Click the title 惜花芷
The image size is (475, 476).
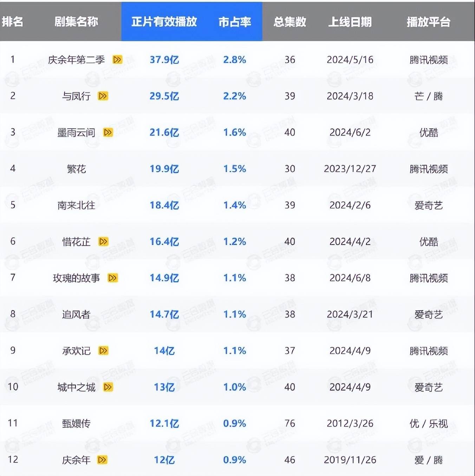click(76, 242)
